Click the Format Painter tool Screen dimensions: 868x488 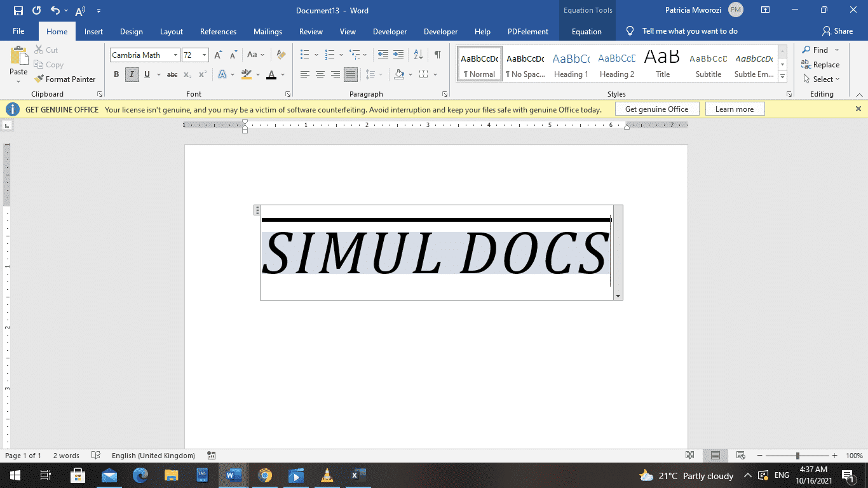[65, 79]
